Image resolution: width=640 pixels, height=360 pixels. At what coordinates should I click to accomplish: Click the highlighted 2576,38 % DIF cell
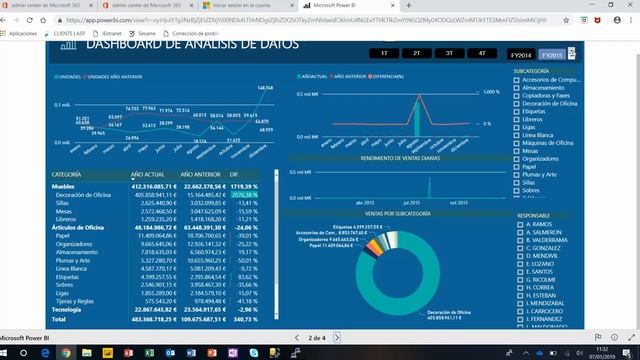pyautogui.click(x=244, y=195)
